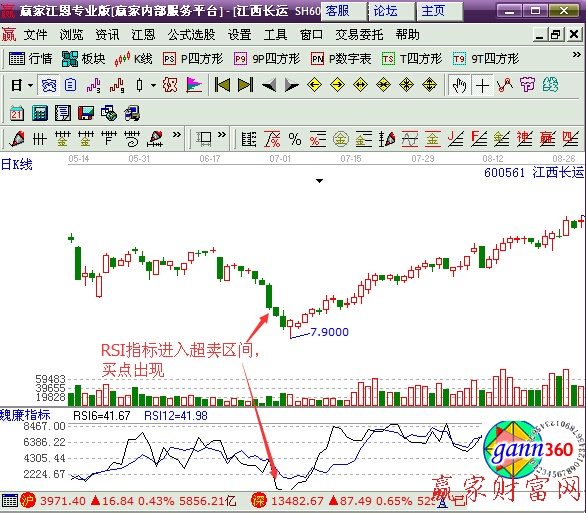The image size is (586, 513).
Task: Select the percent % tool
Action: [x=295, y=139]
